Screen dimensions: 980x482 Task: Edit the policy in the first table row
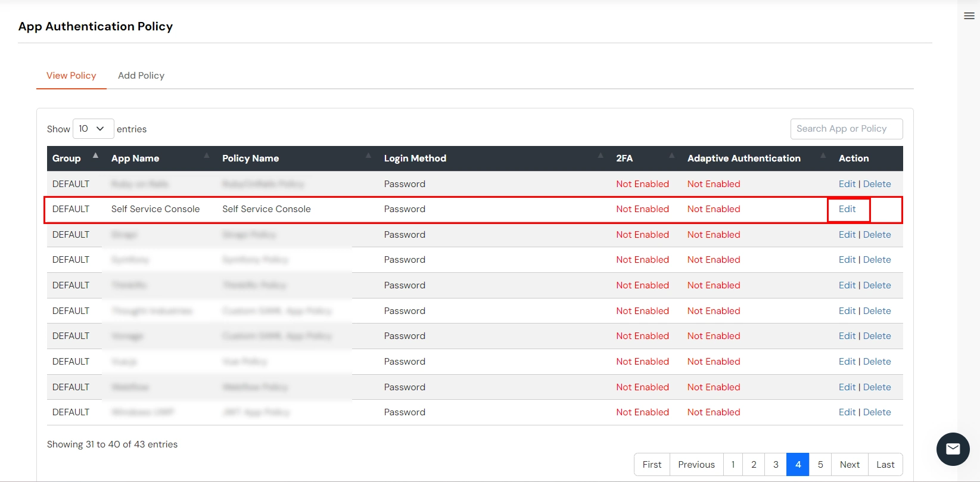(847, 184)
